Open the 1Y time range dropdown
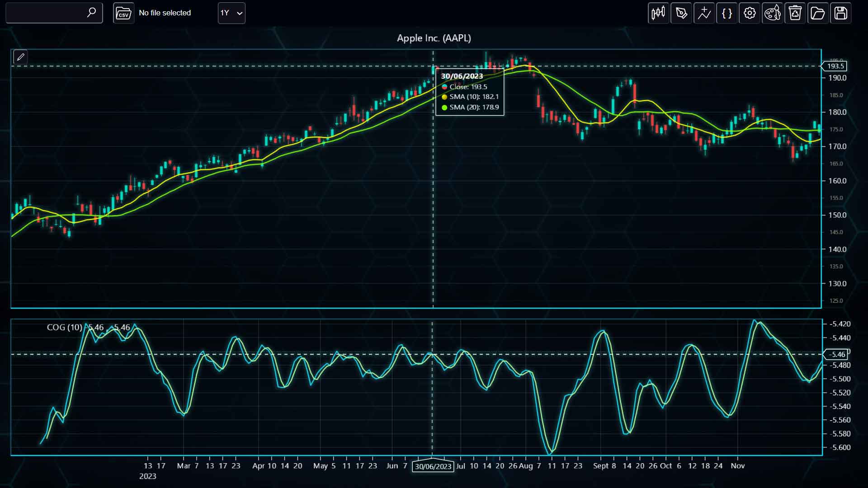 [x=231, y=13]
